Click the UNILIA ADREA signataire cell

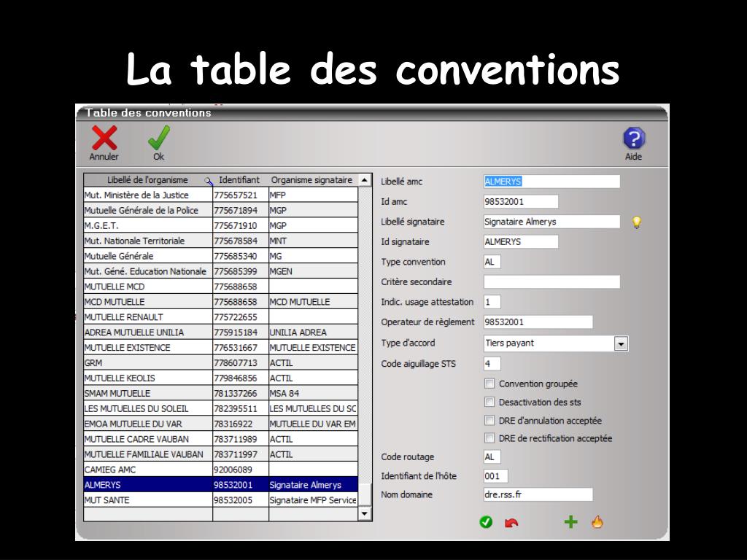(314, 332)
